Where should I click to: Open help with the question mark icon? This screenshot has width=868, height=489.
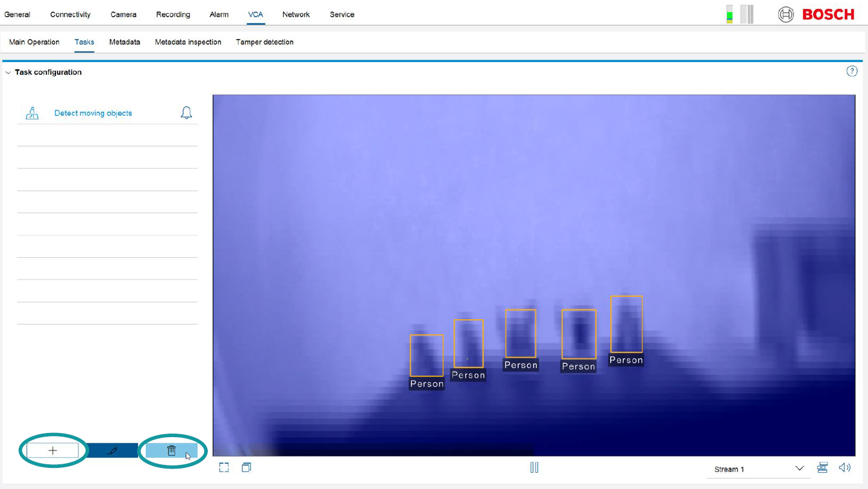852,72
